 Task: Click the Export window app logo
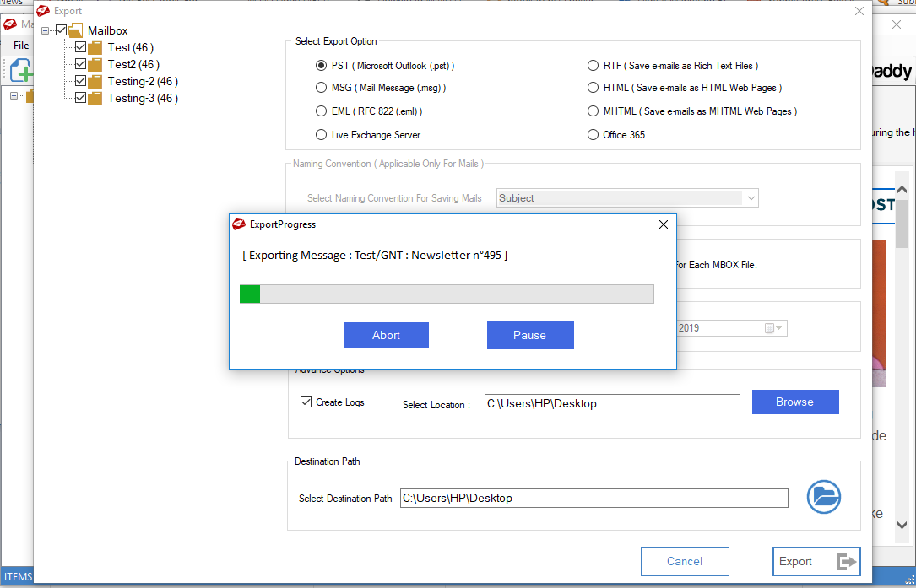(x=43, y=10)
